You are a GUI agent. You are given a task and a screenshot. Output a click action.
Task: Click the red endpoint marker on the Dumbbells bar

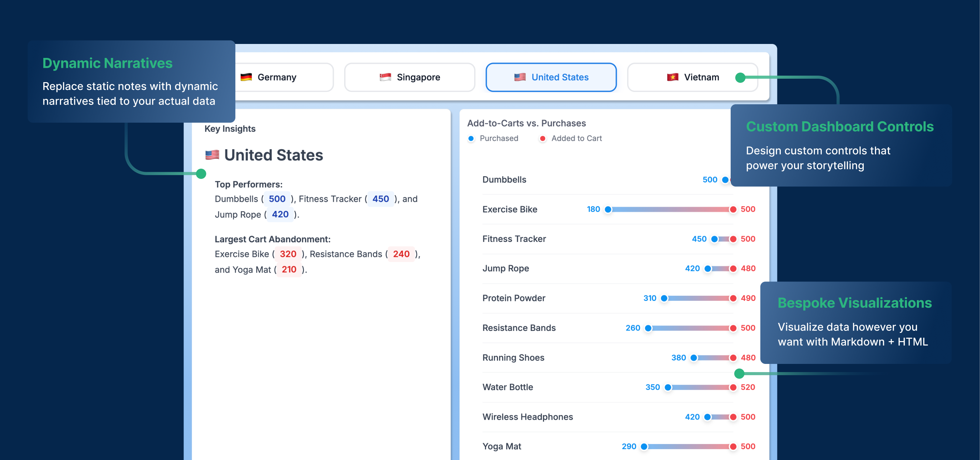733,180
